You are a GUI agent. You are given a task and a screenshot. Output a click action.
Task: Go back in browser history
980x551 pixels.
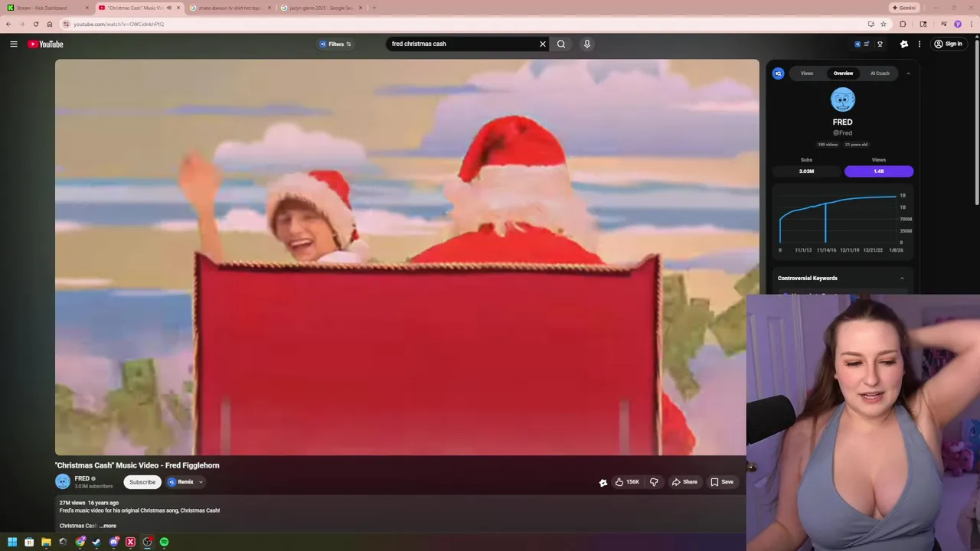click(x=8, y=24)
